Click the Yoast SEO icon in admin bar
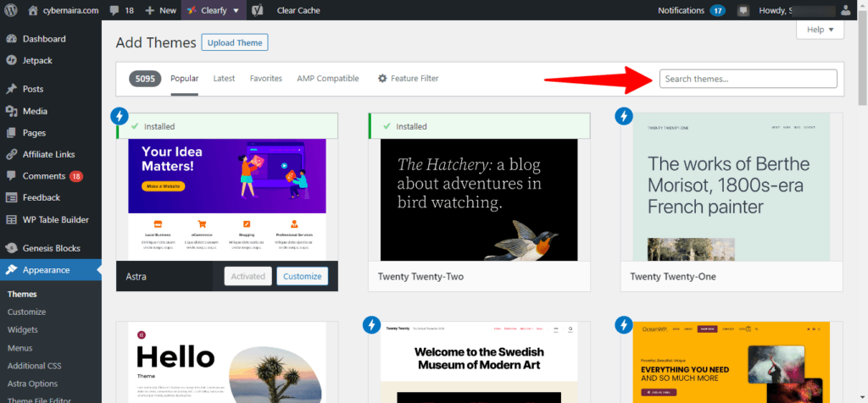868x403 pixels. click(x=257, y=10)
